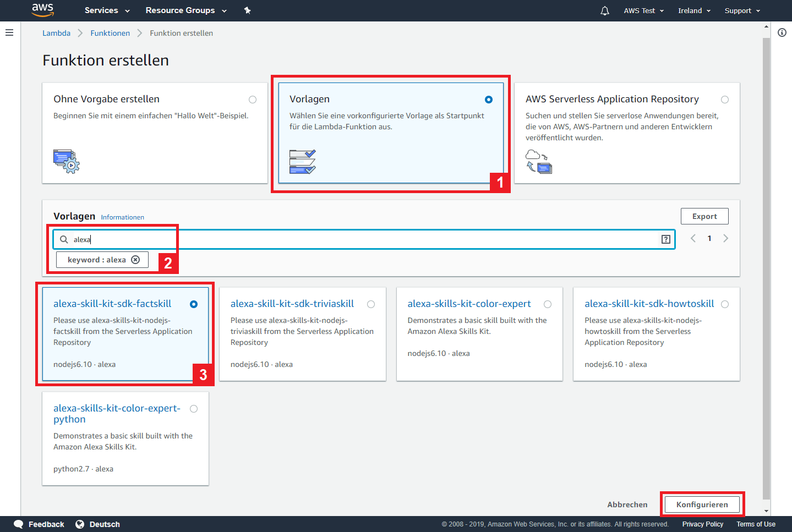The image size is (792, 532).
Task: Open the Support dropdown menu
Action: click(742, 10)
